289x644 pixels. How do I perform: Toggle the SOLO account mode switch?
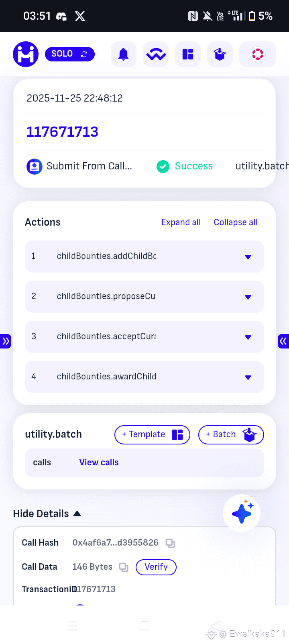pos(70,54)
